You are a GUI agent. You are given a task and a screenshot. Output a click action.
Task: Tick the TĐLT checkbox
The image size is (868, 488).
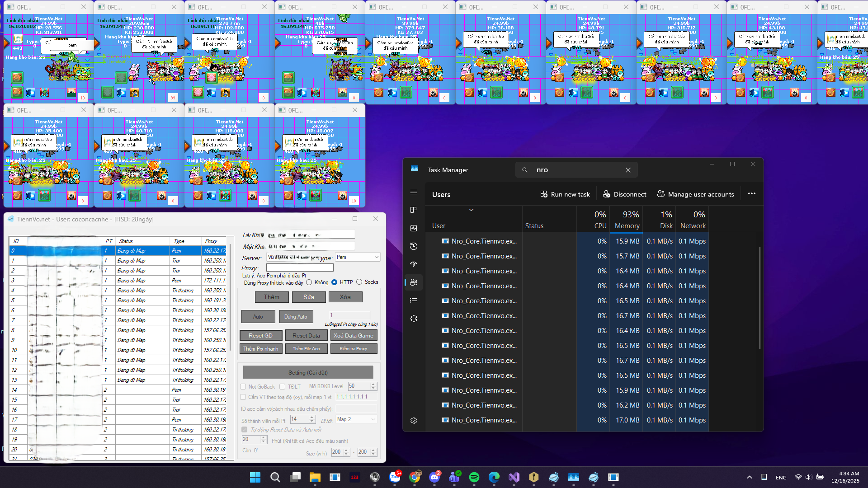[x=282, y=387]
